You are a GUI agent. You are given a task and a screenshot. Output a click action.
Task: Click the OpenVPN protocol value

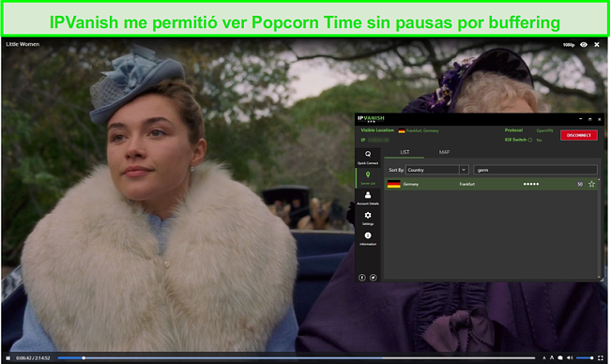click(x=544, y=130)
